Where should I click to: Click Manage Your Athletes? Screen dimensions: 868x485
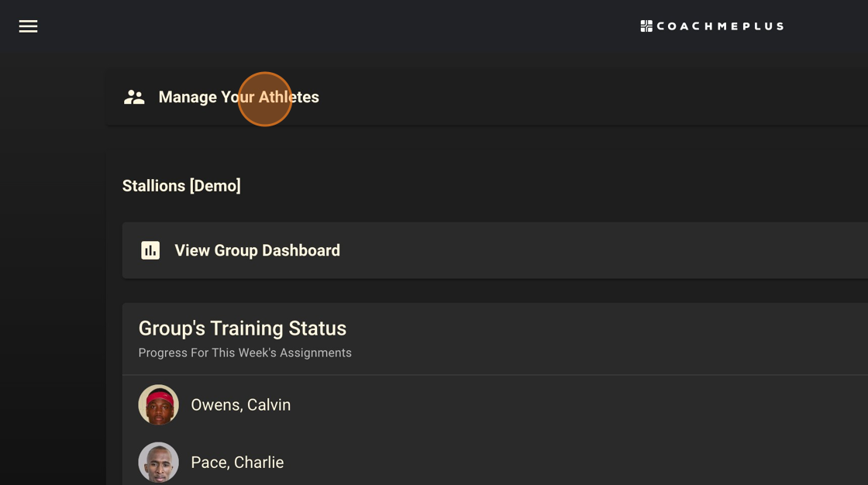tap(239, 97)
